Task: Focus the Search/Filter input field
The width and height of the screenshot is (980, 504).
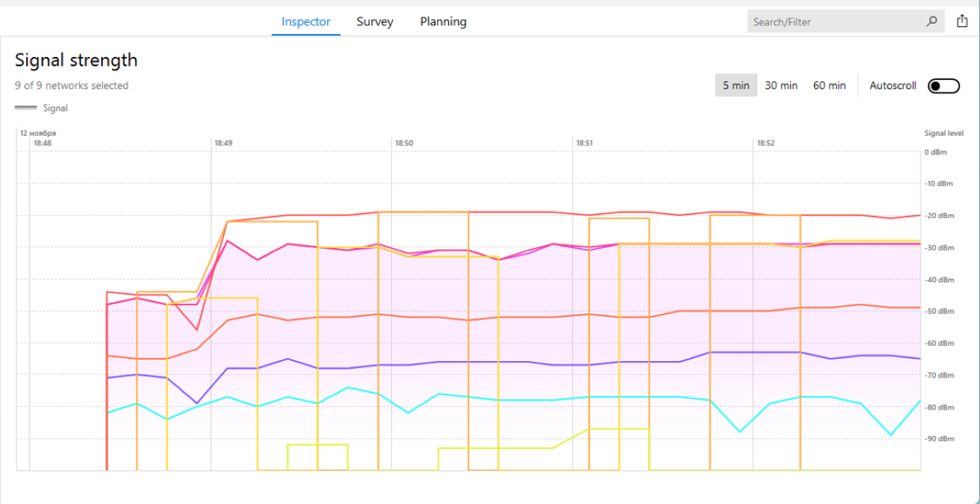Action: click(834, 21)
